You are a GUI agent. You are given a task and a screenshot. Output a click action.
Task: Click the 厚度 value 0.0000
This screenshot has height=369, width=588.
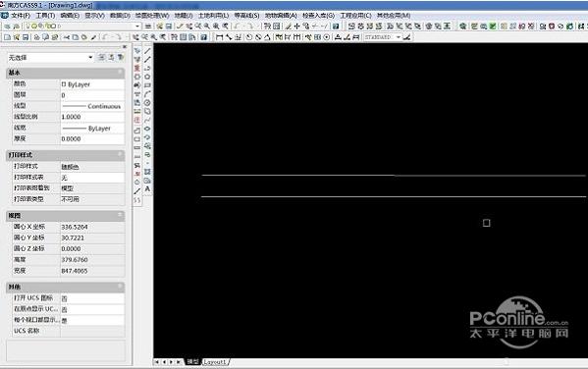tap(92, 138)
